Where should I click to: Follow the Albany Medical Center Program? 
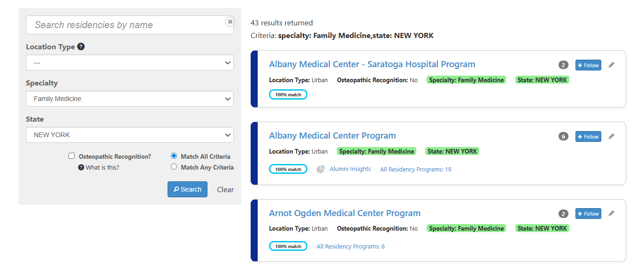click(x=588, y=137)
